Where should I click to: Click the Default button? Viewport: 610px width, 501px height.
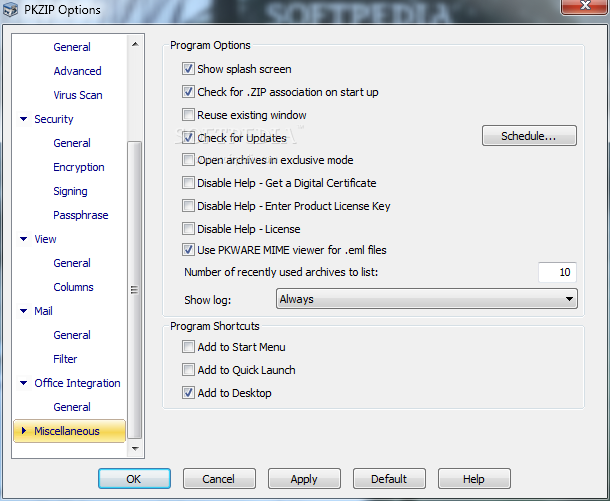pyautogui.click(x=389, y=478)
